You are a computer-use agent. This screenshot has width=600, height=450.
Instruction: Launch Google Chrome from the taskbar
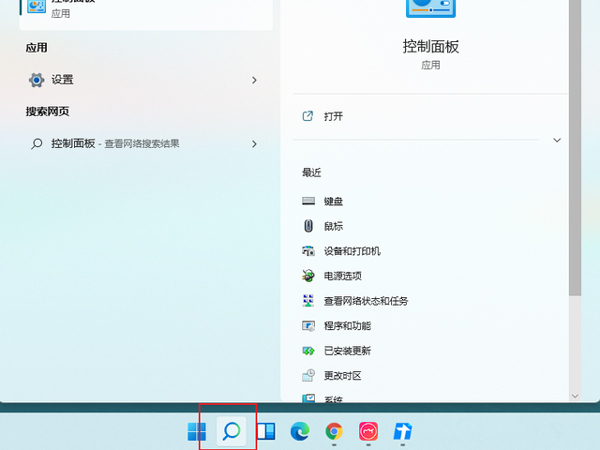334,432
